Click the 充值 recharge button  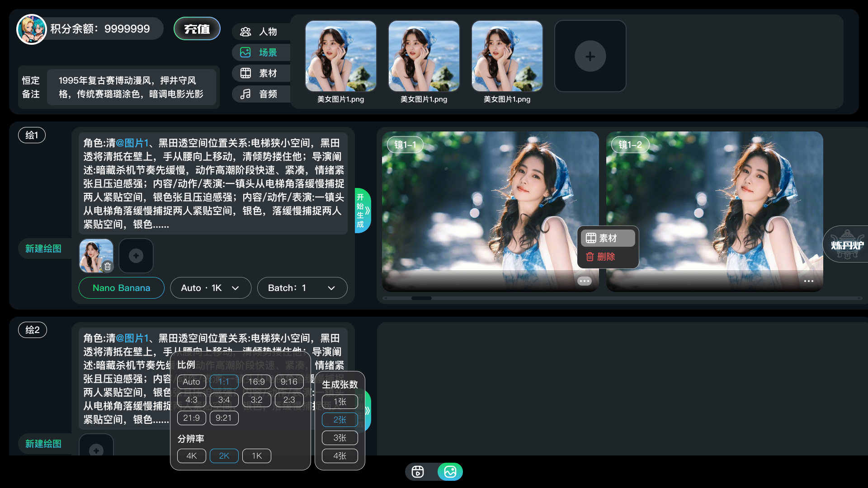[x=197, y=28]
